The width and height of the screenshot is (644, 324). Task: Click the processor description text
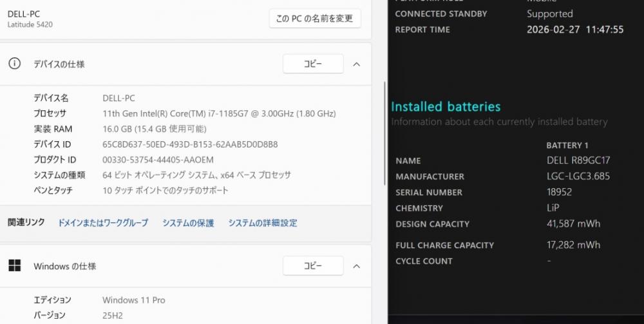[219, 113]
